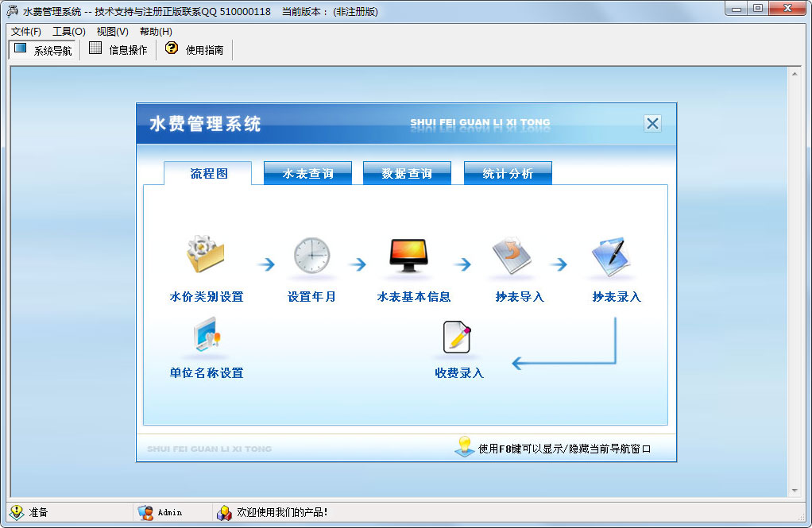Open the 水价类别设置 gear-folder icon
The height and width of the screenshot is (528, 812).
(x=205, y=254)
